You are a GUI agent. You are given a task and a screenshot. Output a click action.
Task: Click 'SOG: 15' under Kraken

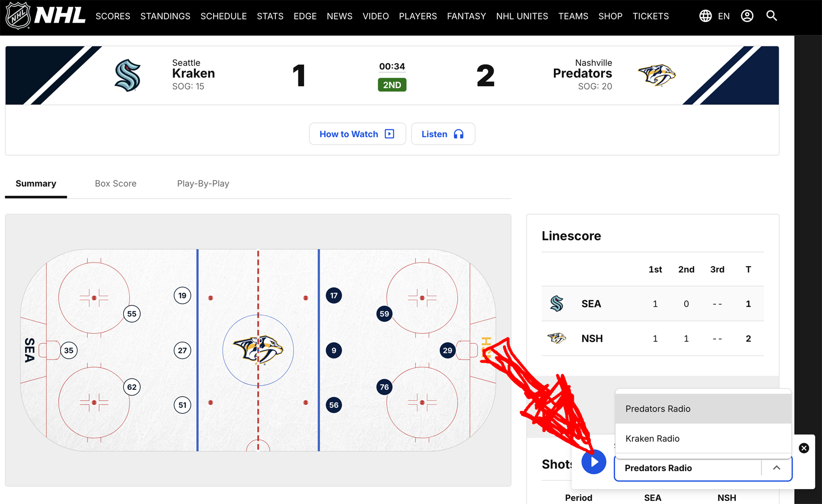click(188, 86)
